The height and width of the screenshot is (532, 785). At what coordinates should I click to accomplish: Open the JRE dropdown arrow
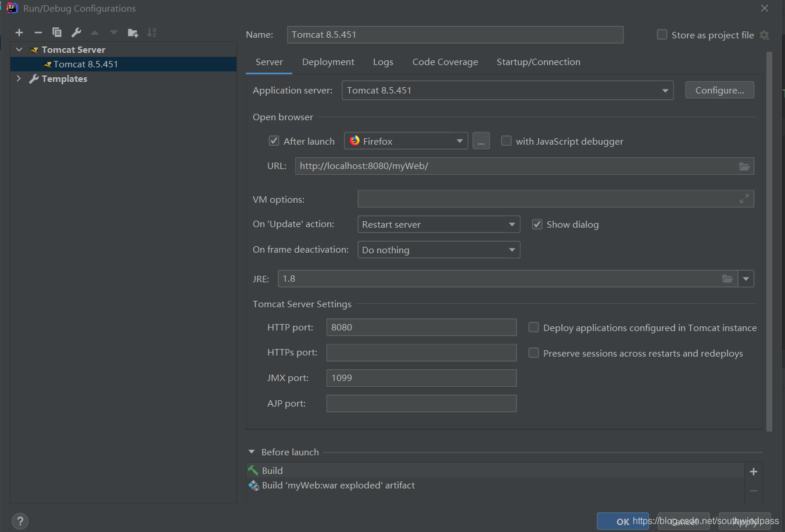coord(746,279)
